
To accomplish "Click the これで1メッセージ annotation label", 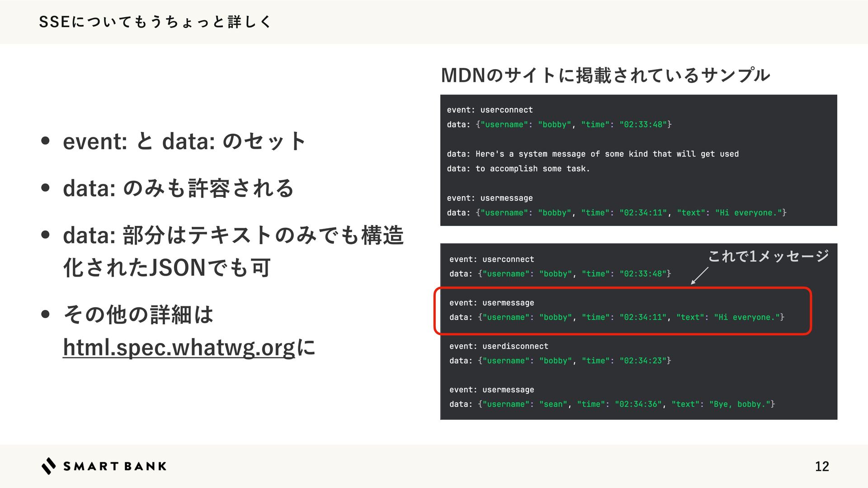I will point(768,256).
